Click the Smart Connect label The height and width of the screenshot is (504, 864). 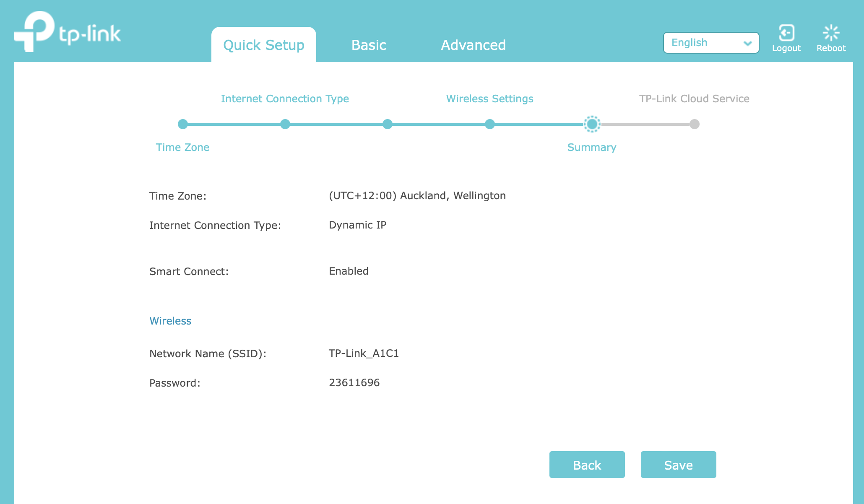[189, 271]
